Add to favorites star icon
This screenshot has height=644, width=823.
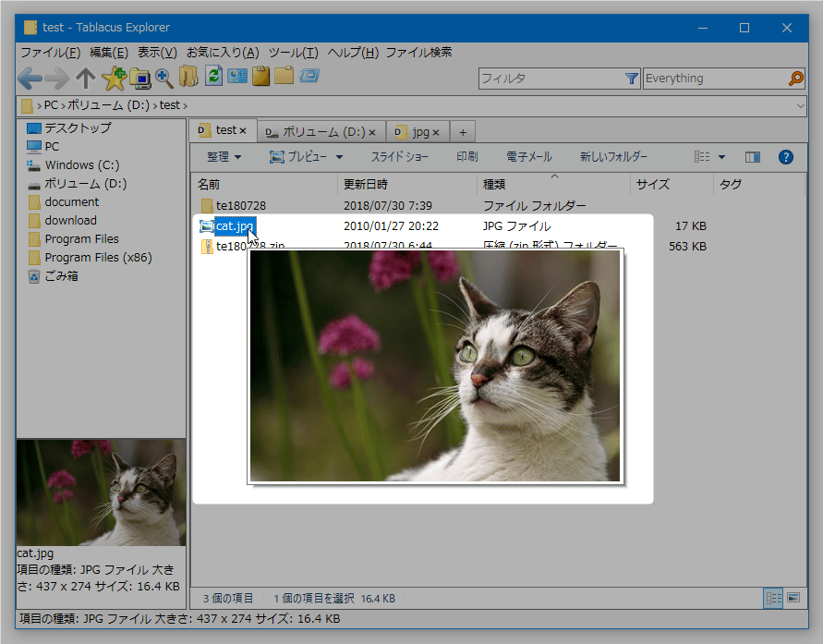[114, 78]
